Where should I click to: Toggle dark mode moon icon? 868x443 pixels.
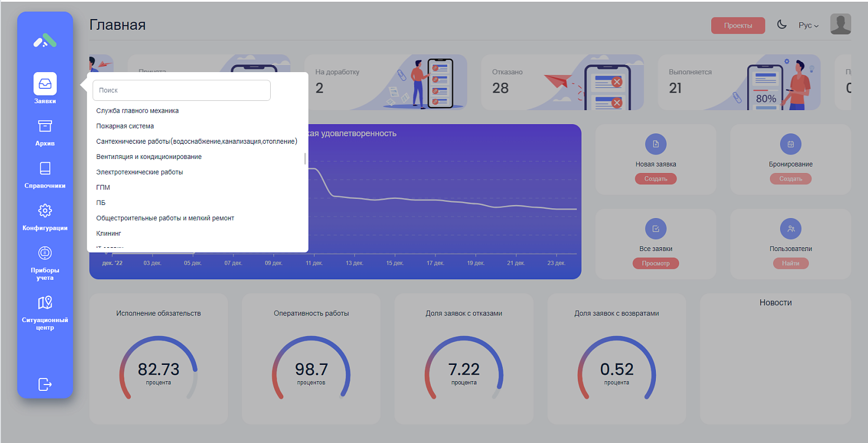point(782,24)
